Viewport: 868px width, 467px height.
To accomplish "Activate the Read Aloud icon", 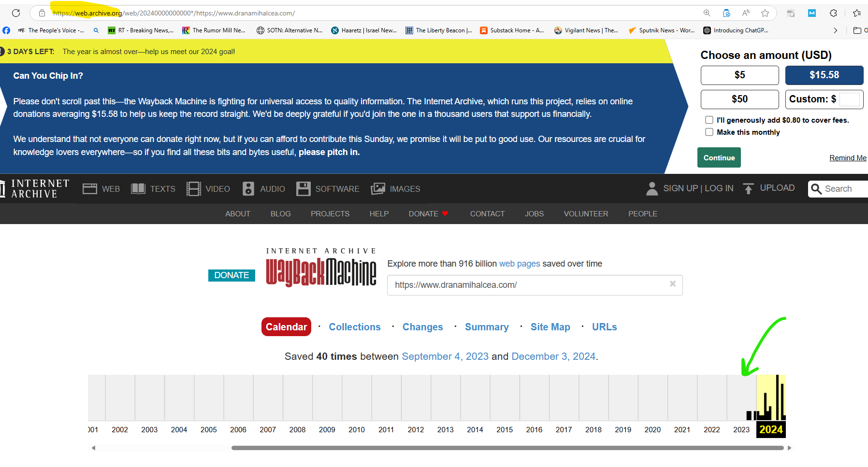I will (x=746, y=13).
